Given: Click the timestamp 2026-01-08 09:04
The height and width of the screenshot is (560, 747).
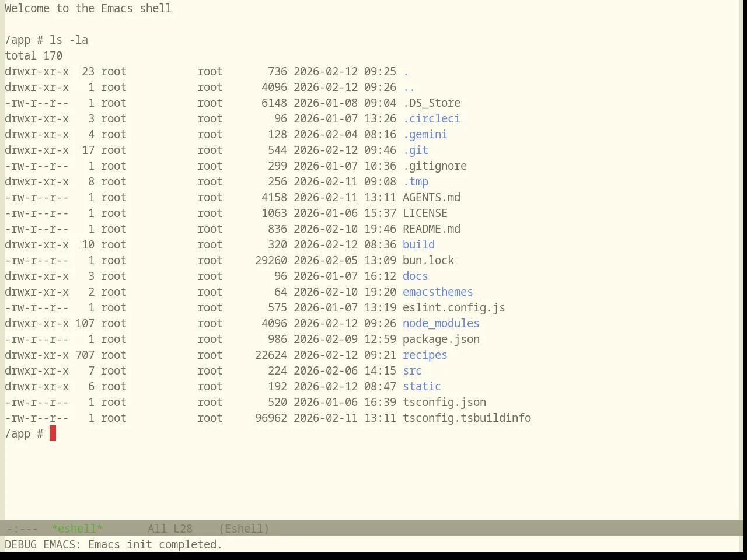Looking at the screenshot, I should tap(345, 103).
